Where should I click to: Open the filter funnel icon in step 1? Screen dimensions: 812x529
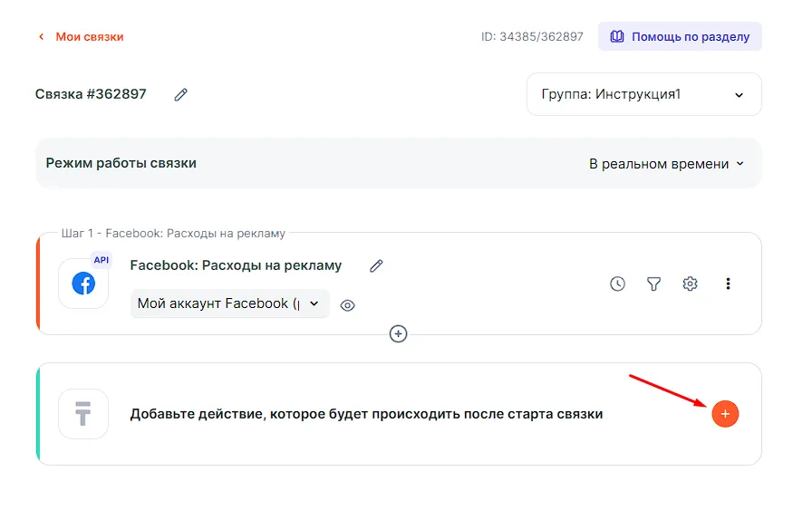pyautogui.click(x=653, y=284)
